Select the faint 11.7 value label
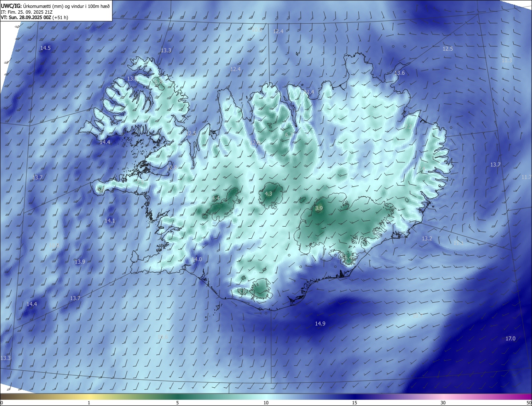Viewport: 532px width, 406px height. [526, 177]
